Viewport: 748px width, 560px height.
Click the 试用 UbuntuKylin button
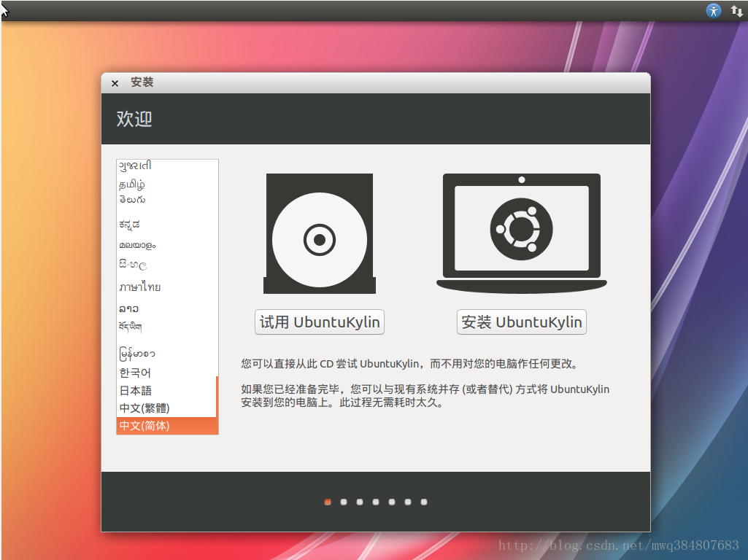320,322
